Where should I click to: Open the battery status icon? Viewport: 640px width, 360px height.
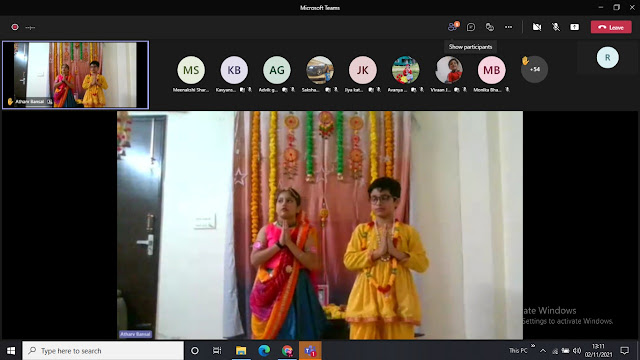pos(565,351)
